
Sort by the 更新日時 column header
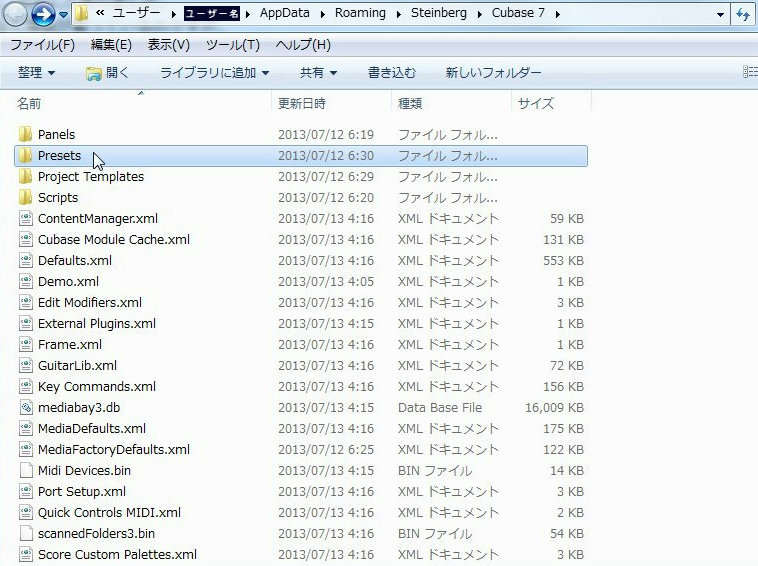point(302,103)
